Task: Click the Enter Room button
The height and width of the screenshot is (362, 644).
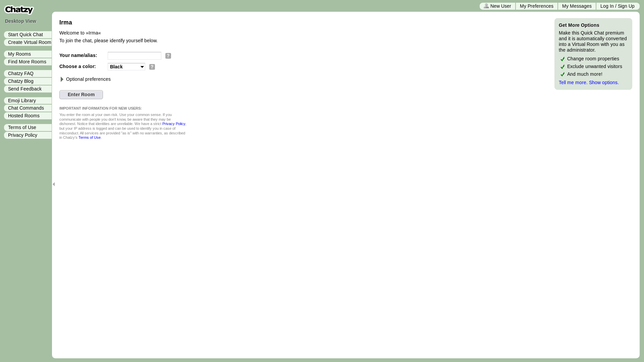Action: pos(81,95)
